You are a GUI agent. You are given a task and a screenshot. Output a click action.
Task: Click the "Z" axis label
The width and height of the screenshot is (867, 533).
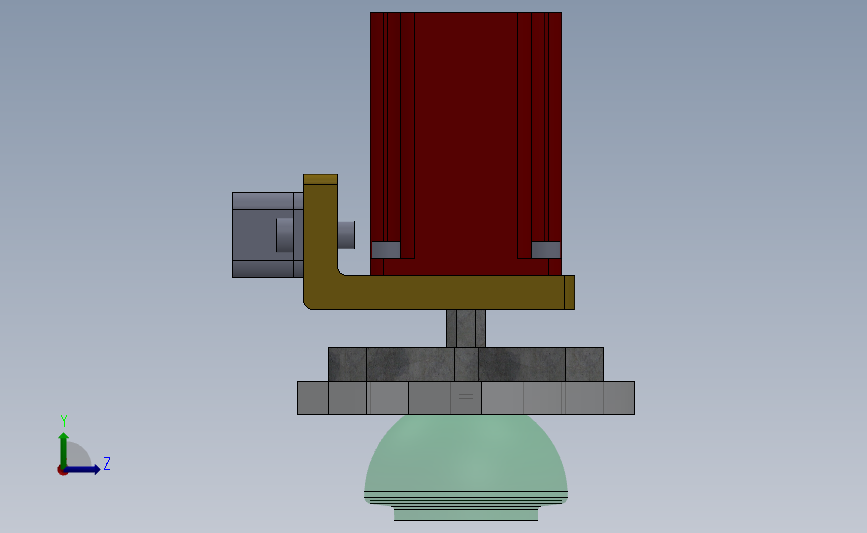point(107,463)
